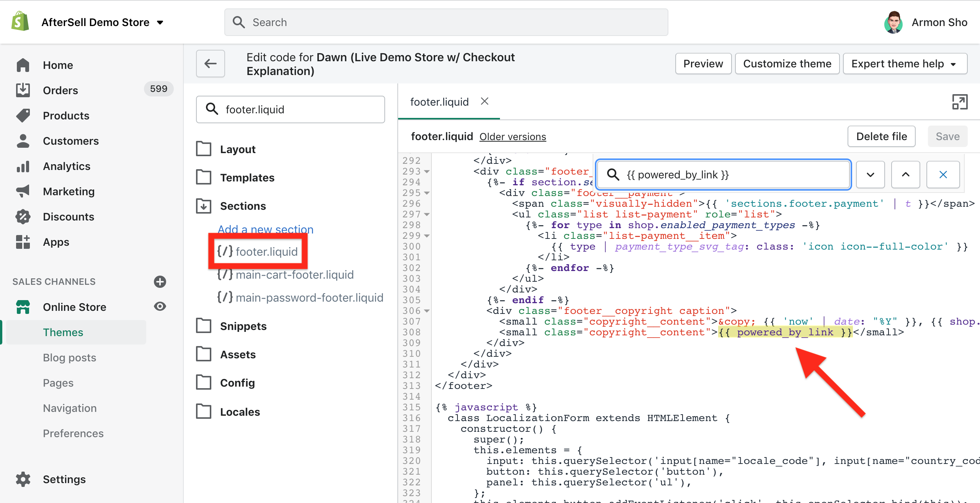
Task: Expand the Expert theme help dropdown
Action: click(905, 64)
